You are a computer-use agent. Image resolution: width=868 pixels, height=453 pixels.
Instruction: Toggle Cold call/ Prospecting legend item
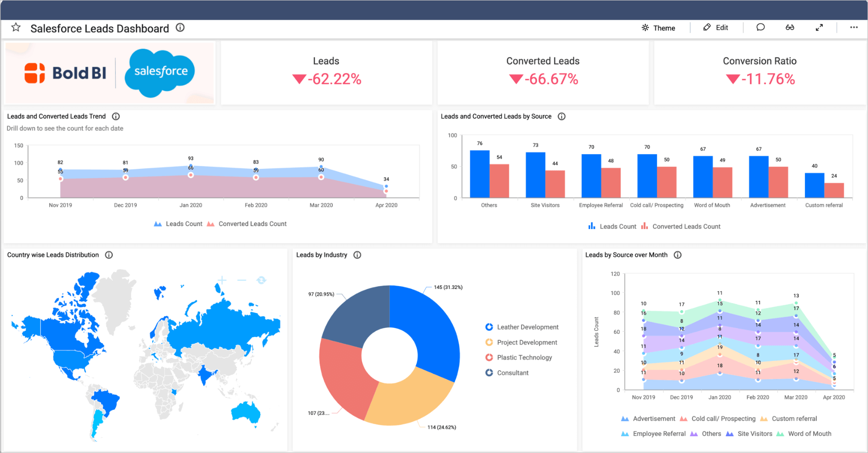pyautogui.click(x=717, y=419)
